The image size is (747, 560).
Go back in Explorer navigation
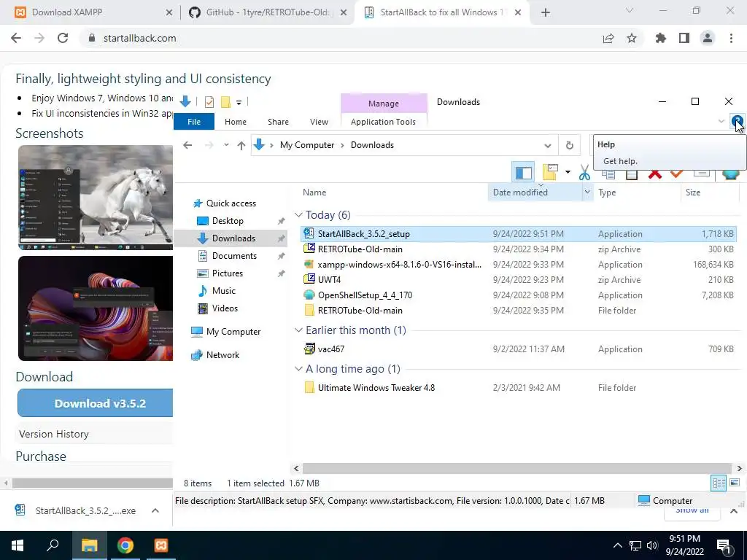187,145
